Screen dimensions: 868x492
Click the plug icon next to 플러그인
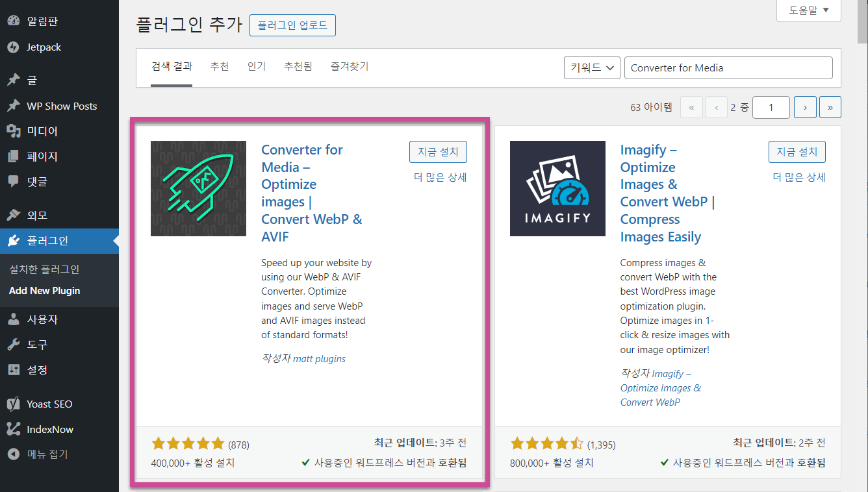14,241
